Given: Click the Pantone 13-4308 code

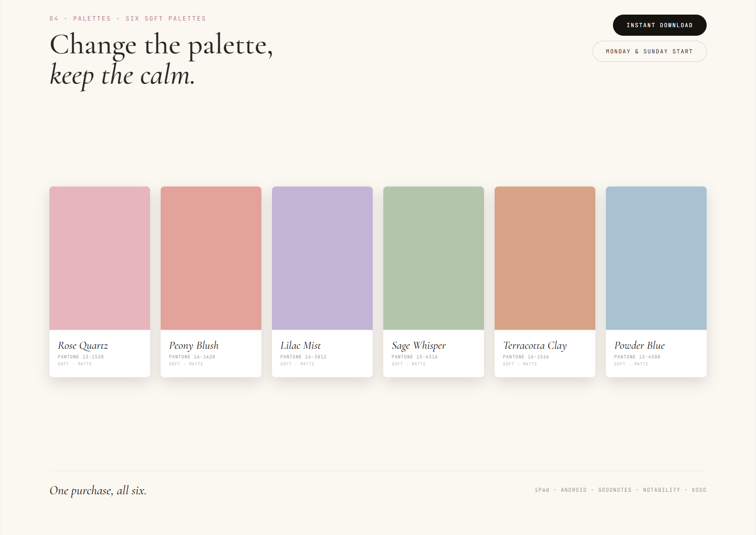Looking at the screenshot, I should pos(637,357).
